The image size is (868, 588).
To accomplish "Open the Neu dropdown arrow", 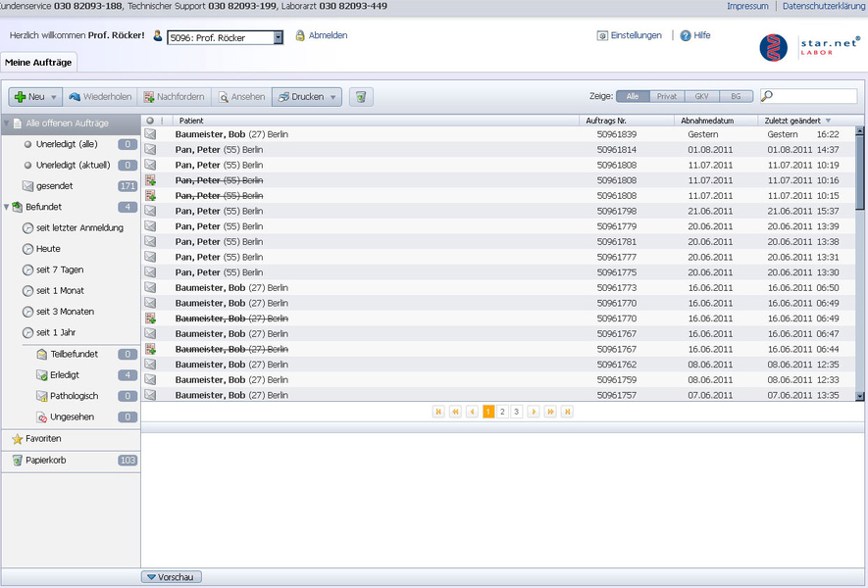I will coord(54,97).
